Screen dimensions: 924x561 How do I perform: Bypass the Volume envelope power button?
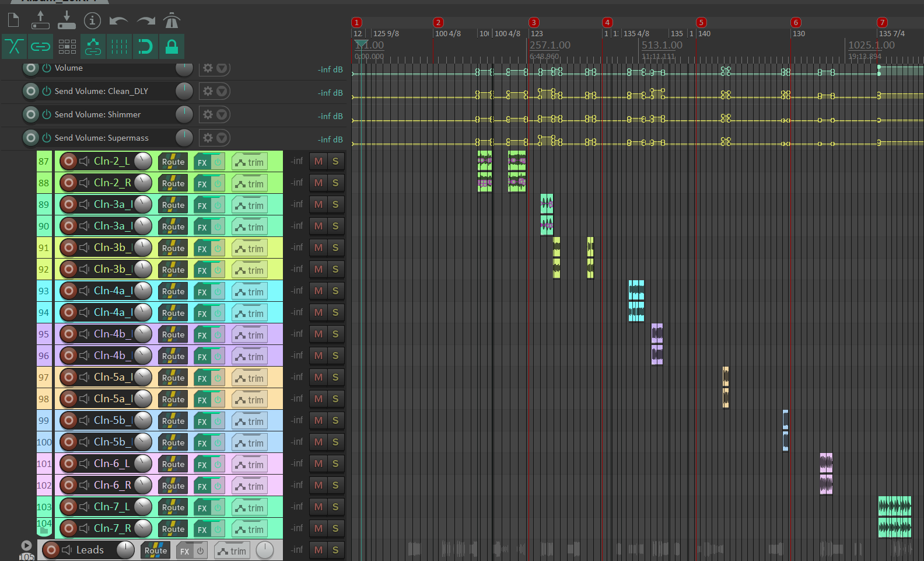click(47, 68)
